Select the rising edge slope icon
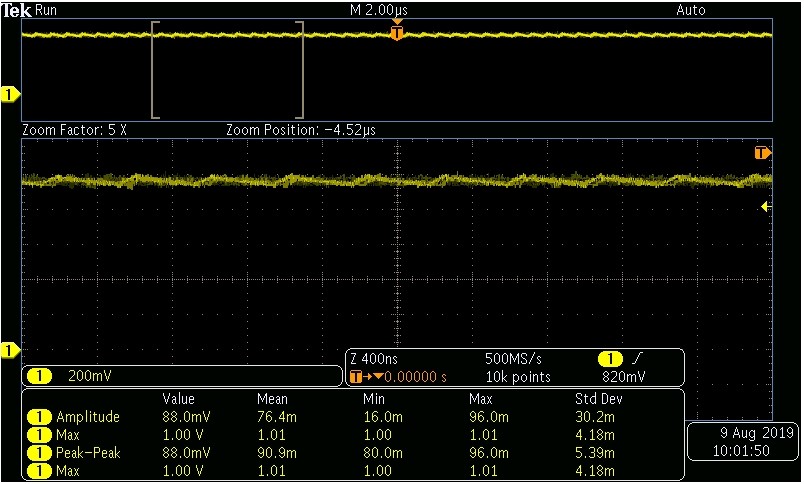Viewport: 804px width, 484px height. [638, 358]
